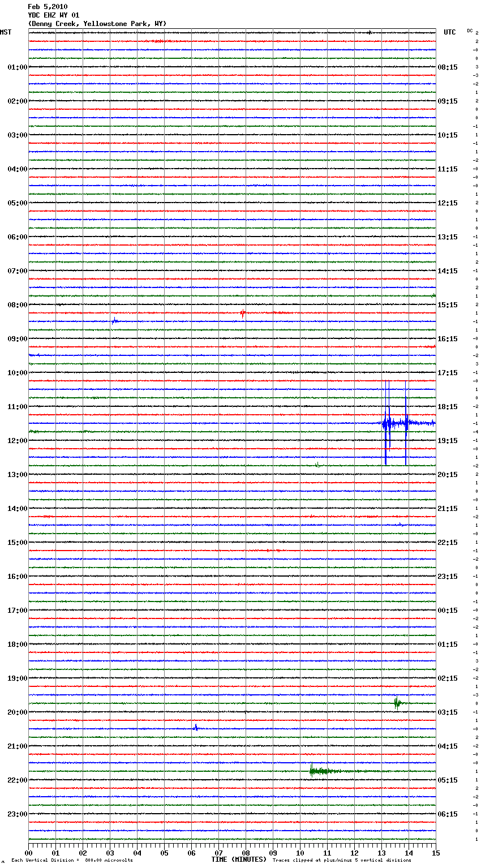
Task: Select the 22:00 MST time label
Action: click(18, 780)
